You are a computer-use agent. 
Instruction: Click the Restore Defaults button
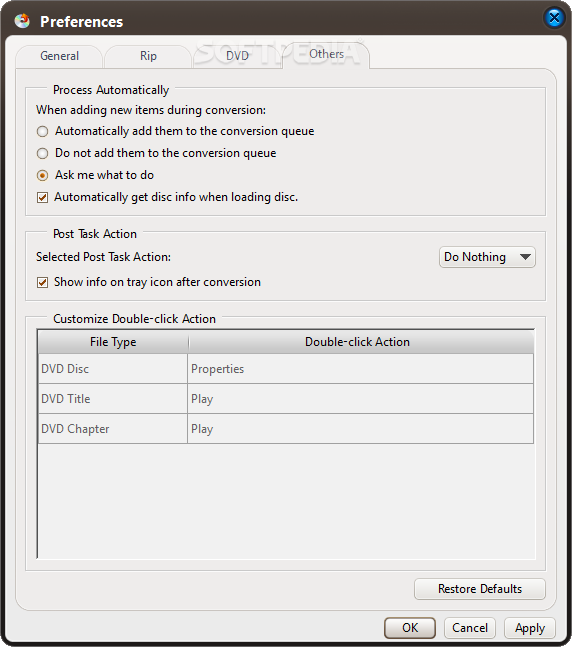pyautogui.click(x=480, y=589)
